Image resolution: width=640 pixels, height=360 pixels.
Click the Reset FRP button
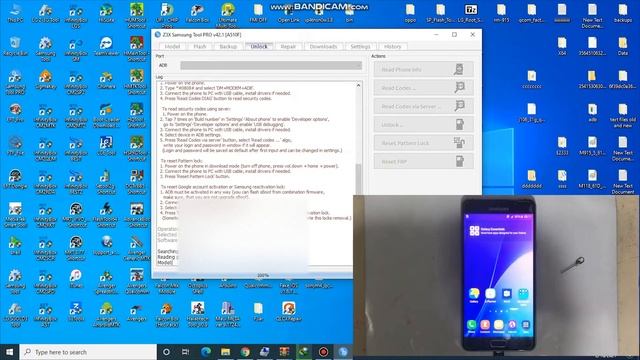tap(424, 161)
